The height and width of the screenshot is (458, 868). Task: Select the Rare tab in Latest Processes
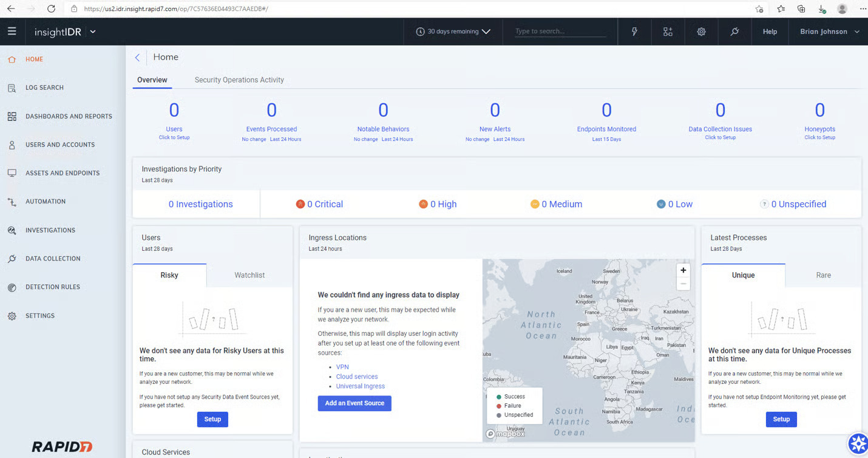[x=823, y=275]
